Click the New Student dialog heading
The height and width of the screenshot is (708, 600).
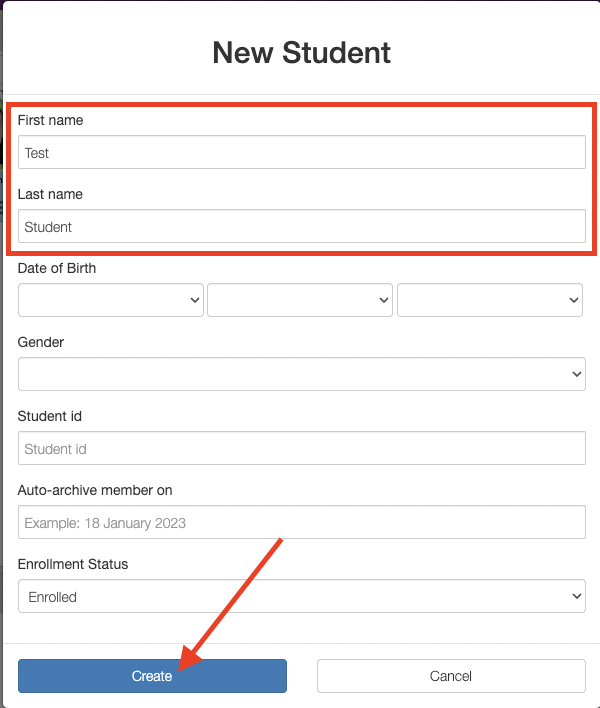pos(301,52)
